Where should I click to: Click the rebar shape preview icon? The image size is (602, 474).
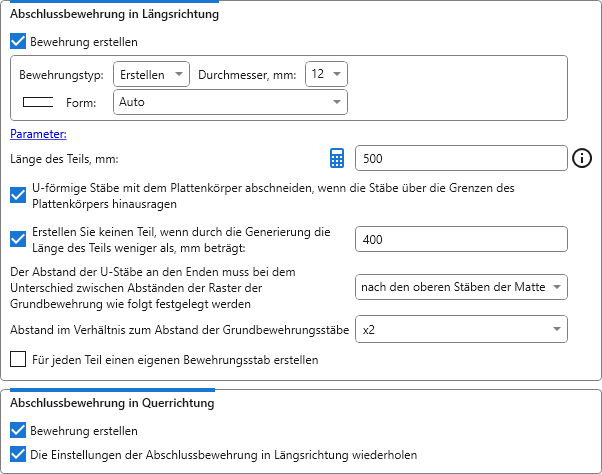38,102
